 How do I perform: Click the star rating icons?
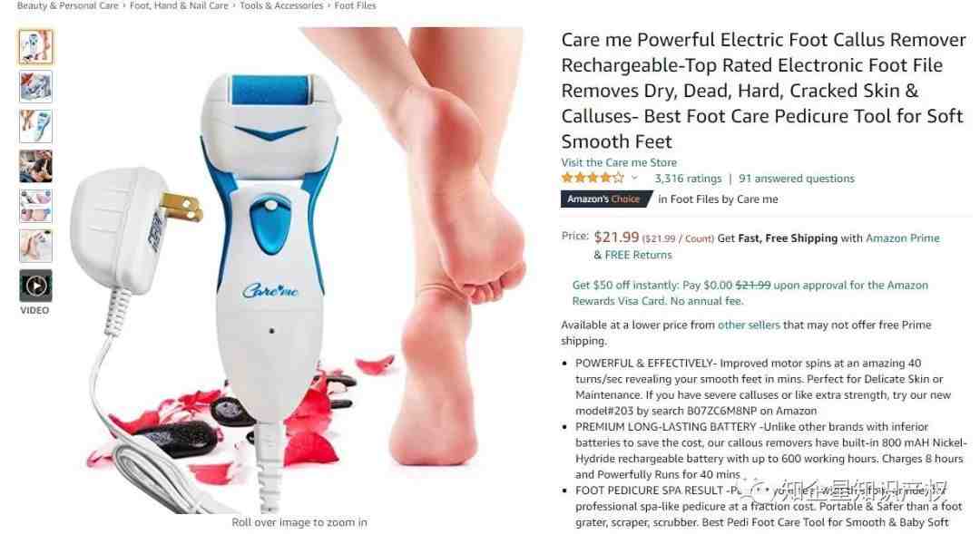click(x=593, y=178)
